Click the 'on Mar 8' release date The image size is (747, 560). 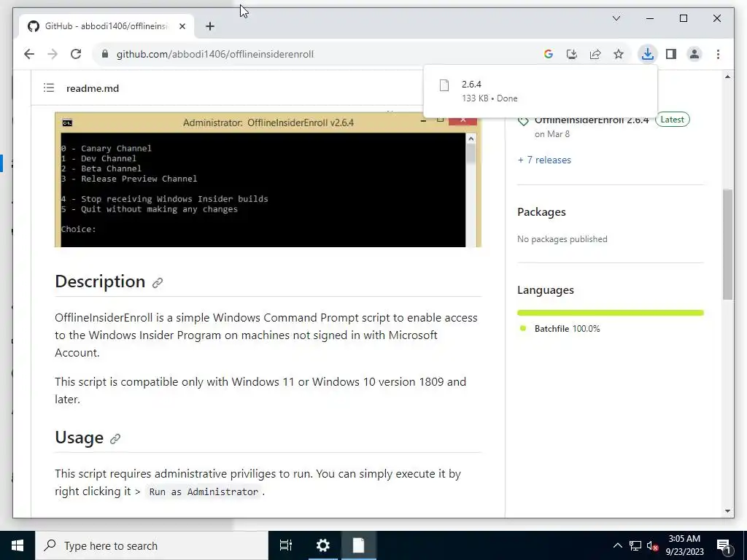pos(552,134)
